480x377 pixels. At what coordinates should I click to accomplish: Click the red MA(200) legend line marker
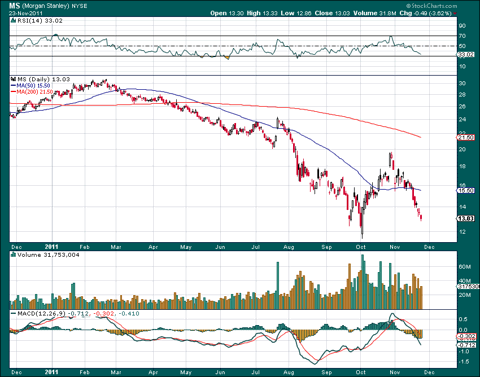click(x=14, y=92)
